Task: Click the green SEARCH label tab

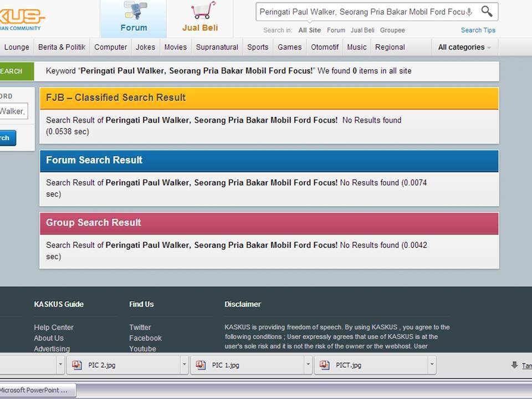Action: (x=16, y=71)
